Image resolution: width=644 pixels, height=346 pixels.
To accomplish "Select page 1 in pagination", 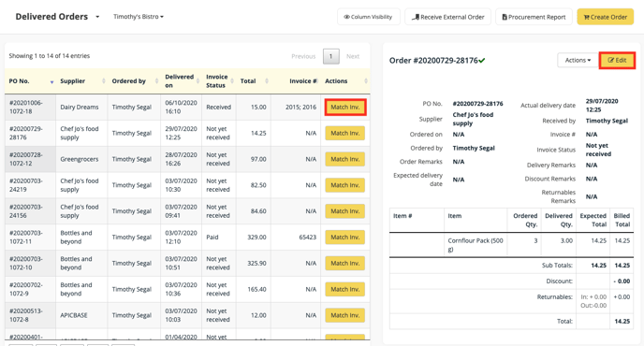I will click(331, 56).
